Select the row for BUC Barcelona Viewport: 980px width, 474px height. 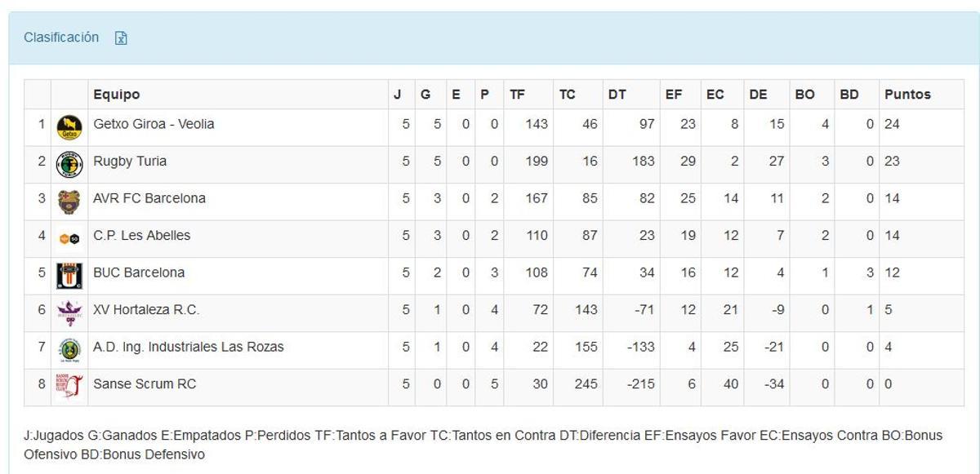pos(245,272)
